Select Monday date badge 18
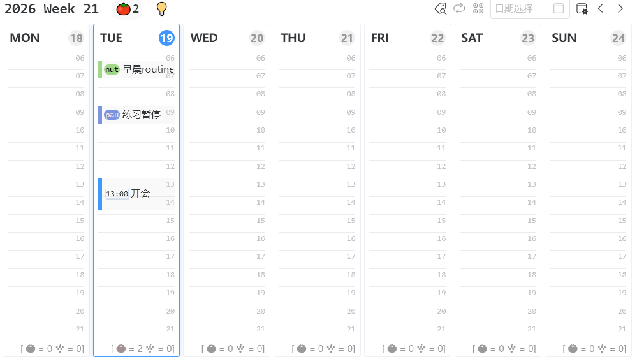 tap(76, 38)
